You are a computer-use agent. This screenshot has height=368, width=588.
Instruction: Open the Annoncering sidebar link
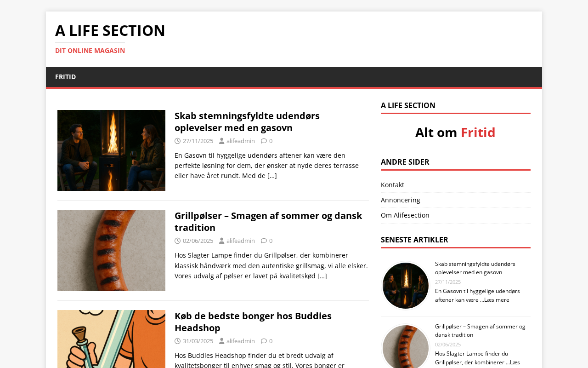point(401,200)
